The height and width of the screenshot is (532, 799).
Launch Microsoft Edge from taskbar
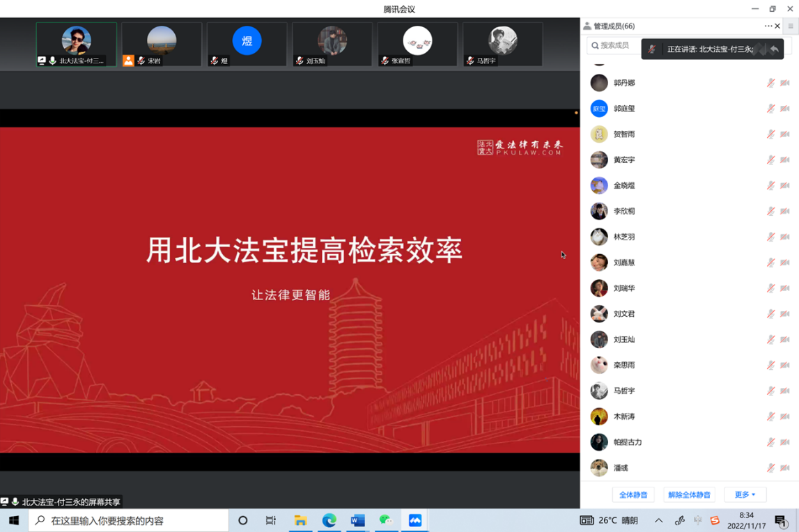(x=329, y=520)
